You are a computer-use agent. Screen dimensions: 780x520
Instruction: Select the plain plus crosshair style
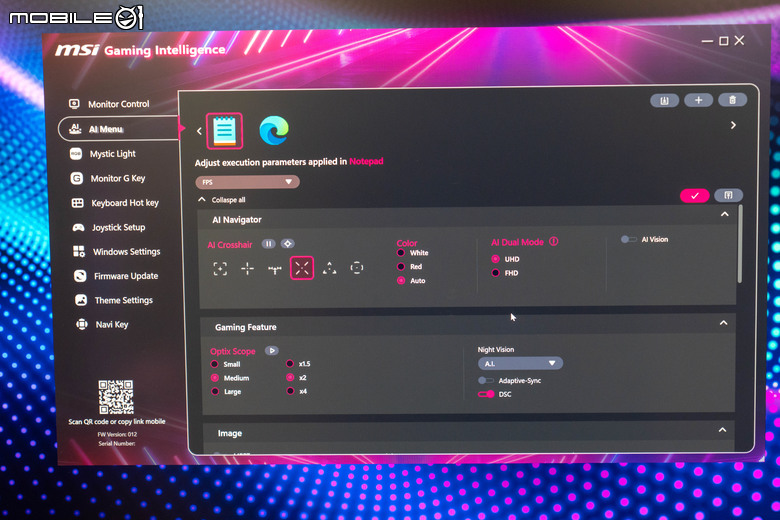tap(247, 269)
